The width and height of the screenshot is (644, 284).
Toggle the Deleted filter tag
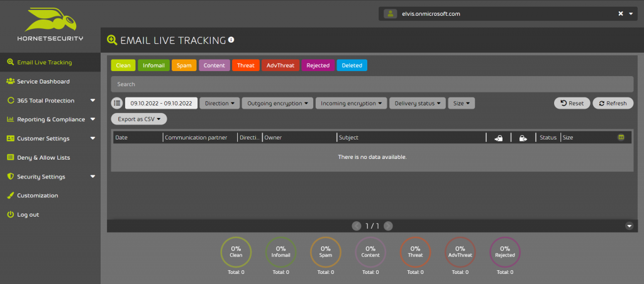pyautogui.click(x=352, y=65)
